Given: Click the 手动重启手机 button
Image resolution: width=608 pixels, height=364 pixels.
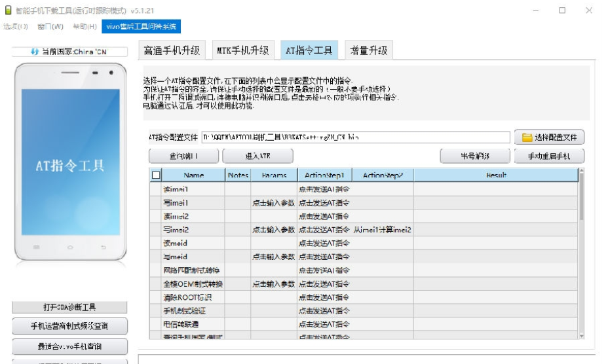Looking at the screenshot, I should coord(548,156).
